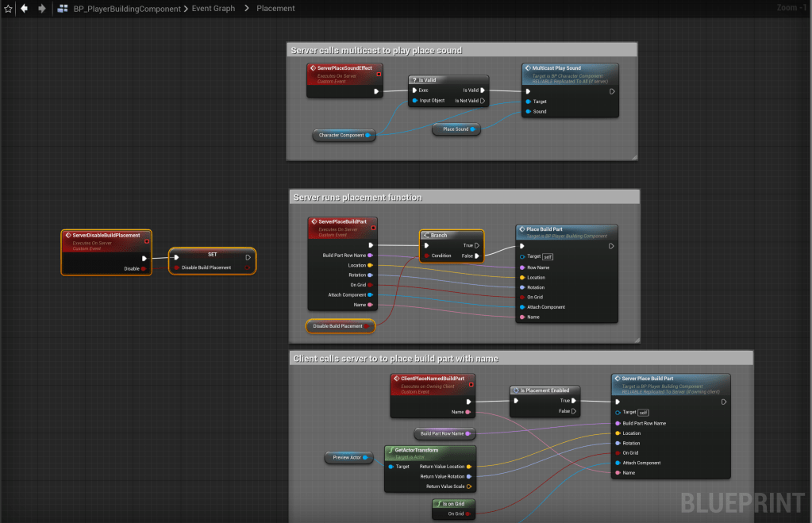Select the SET node title
Image resolution: width=812 pixels, height=523 pixels.
click(x=212, y=255)
